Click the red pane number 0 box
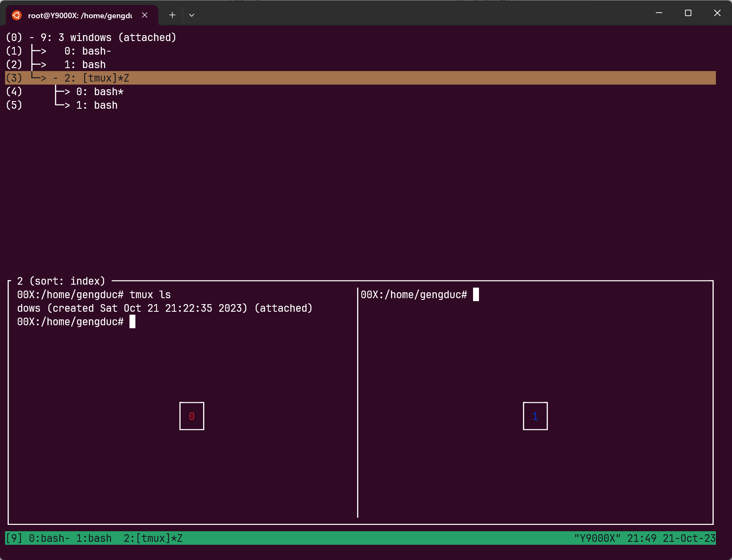This screenshot has width=732, height=560. (192, 416)
